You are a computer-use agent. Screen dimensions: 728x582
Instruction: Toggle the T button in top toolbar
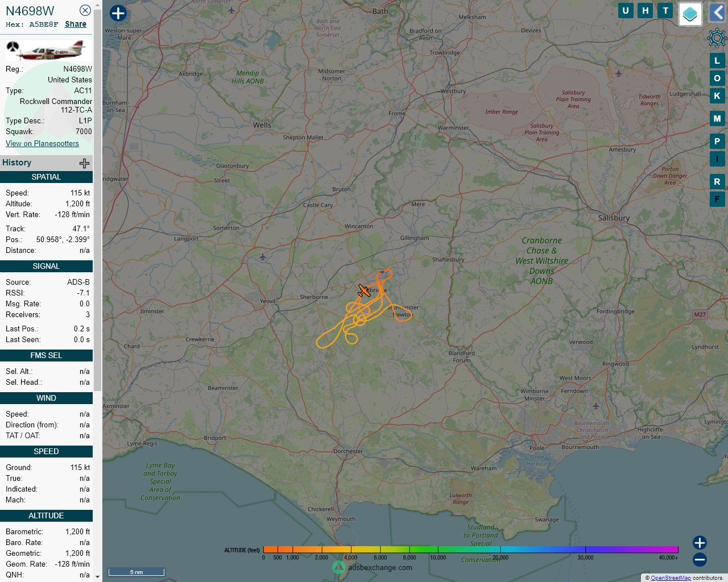tap(665, 10)
